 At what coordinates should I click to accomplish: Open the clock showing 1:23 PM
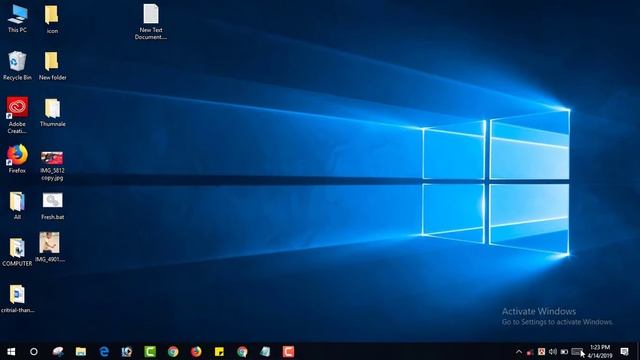click(x=600, y=351)
